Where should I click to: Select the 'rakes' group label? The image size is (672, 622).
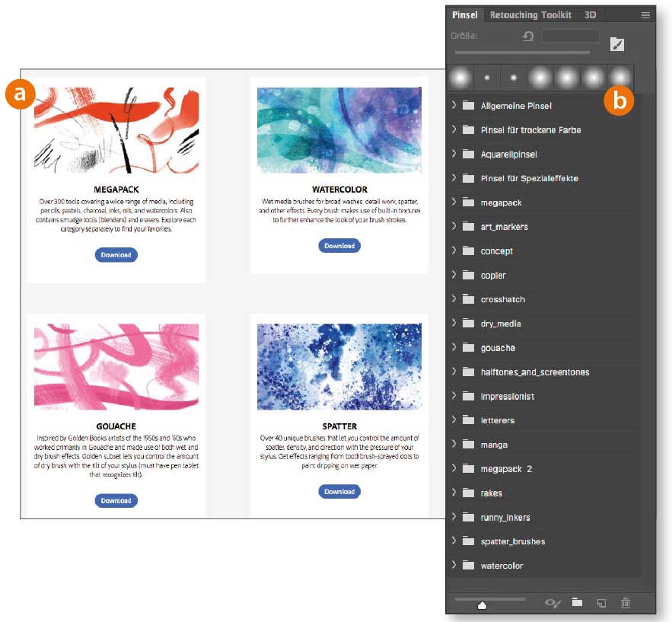click(491, 493)
